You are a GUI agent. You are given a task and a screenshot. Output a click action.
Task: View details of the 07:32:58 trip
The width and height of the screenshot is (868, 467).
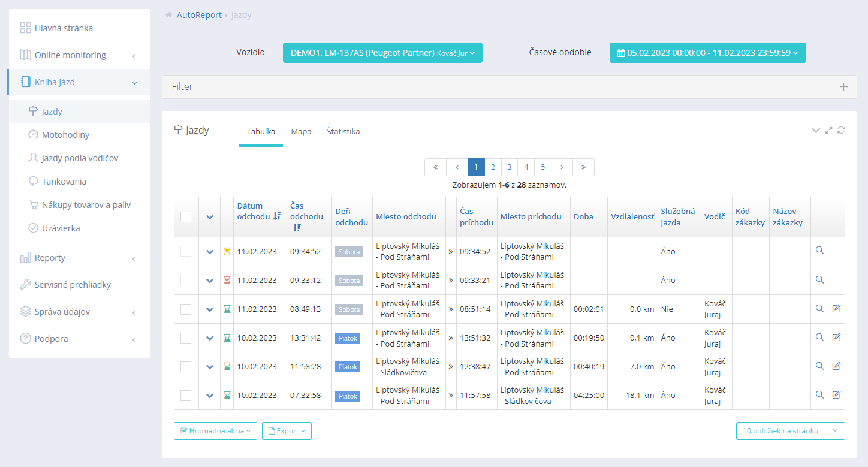(819, 395)
